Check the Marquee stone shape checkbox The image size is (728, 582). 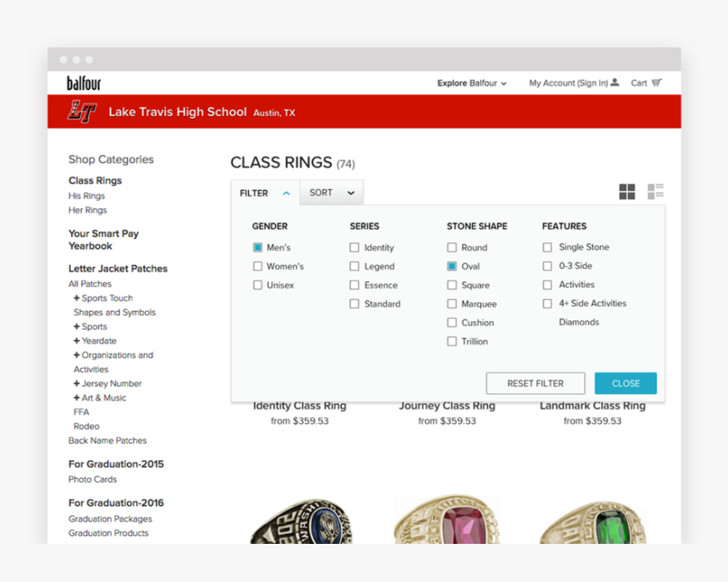[452, 304]
